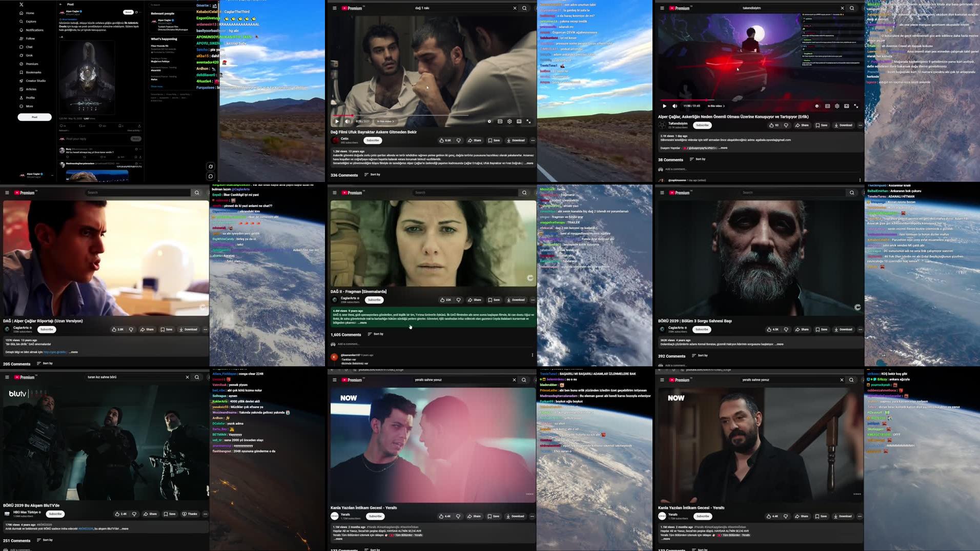Image resolution: width=980 pixels, height=551 pixels.
Task: Click the chat bubble icon beside the X window
Action: [x=211, y=176]
